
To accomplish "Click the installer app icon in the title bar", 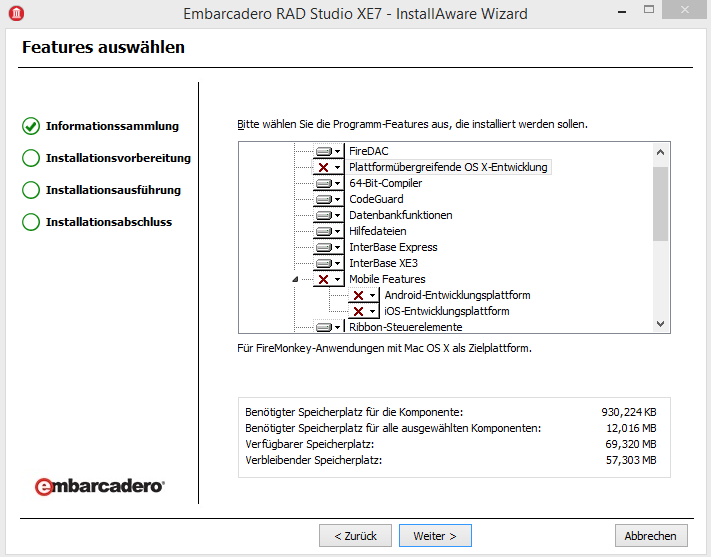I will (17, 13).
